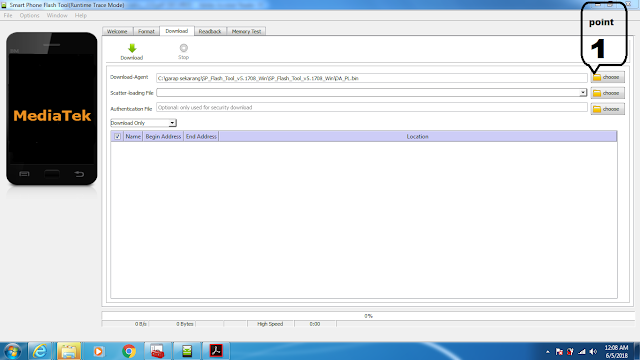The height and width of the screenshot is (360, 640).
Task: Toggle the select-all checkbox in table header
Action: 118,136
